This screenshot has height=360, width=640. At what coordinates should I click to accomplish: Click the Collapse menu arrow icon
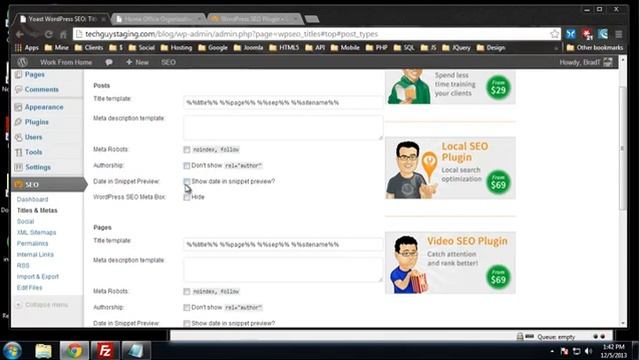pos(18,304)
